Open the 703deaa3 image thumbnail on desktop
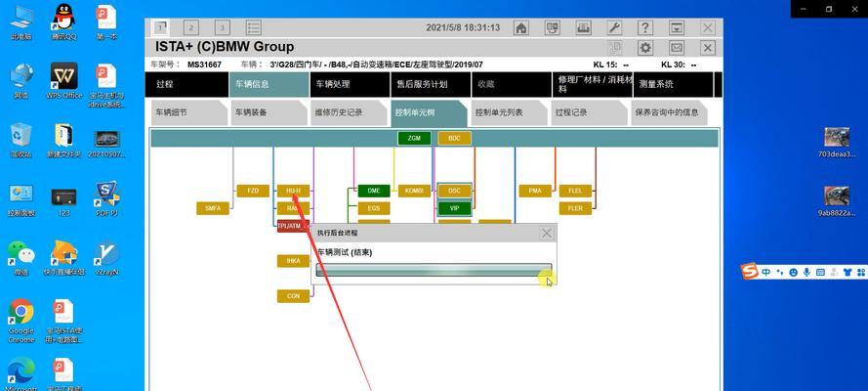The width and height of the screenshot is (868, 391). (837, 143)
